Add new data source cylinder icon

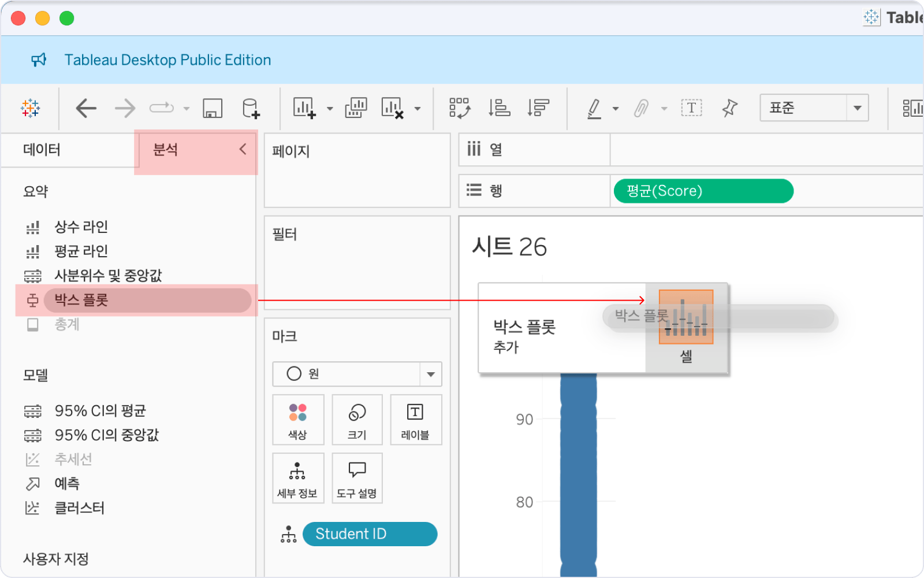251,108
